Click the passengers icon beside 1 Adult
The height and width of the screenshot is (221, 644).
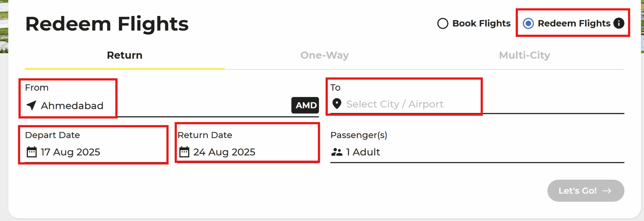(x=337, y=152)
